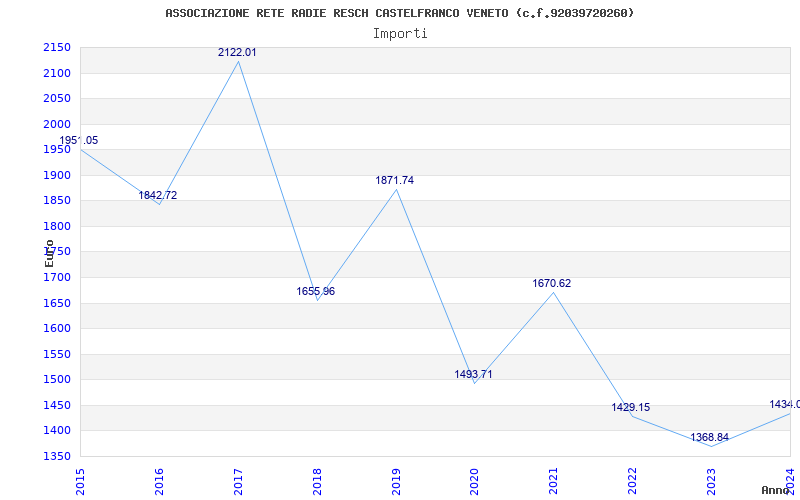Click the 1450 y-axis tick label
Screen dimensions: 800x500
pyautogui.click(x=57, y=405)
